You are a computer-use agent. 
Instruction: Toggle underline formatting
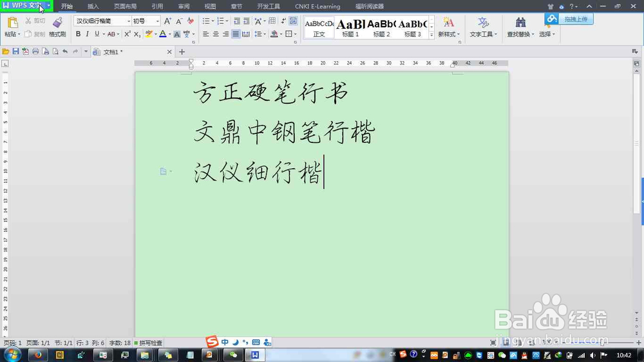coord(97,34)
